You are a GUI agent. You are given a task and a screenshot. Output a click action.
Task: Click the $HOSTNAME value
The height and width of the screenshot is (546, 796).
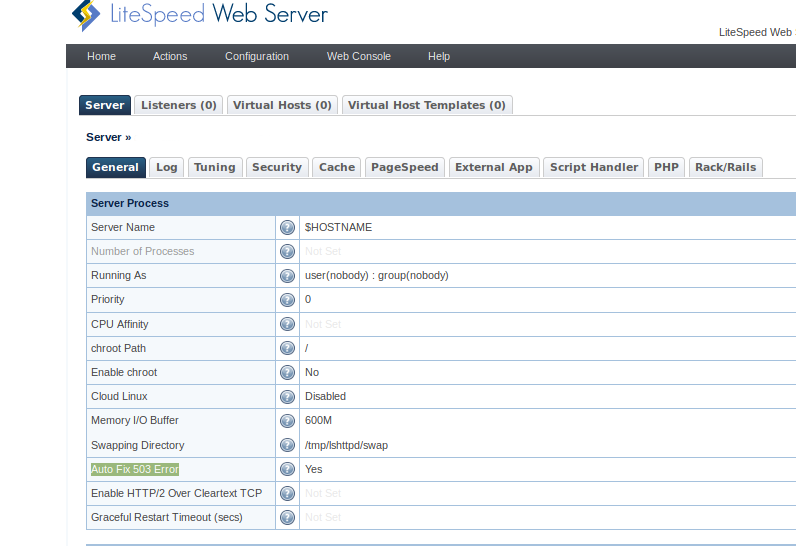(338, 227)
